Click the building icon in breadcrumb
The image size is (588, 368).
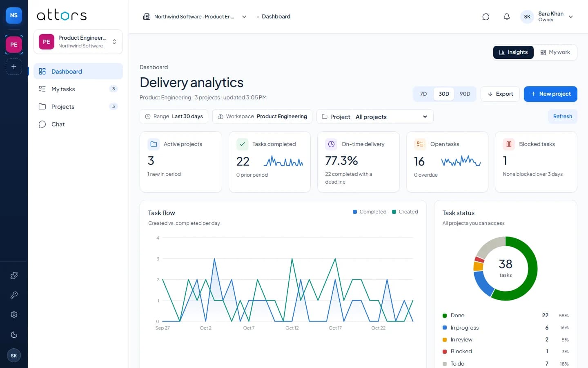coord(147,17)
